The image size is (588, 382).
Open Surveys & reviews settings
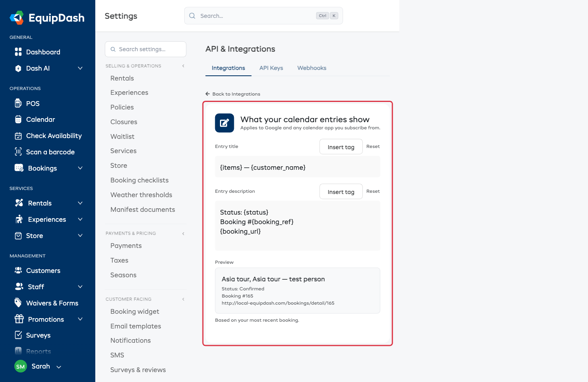coord(138,370)
